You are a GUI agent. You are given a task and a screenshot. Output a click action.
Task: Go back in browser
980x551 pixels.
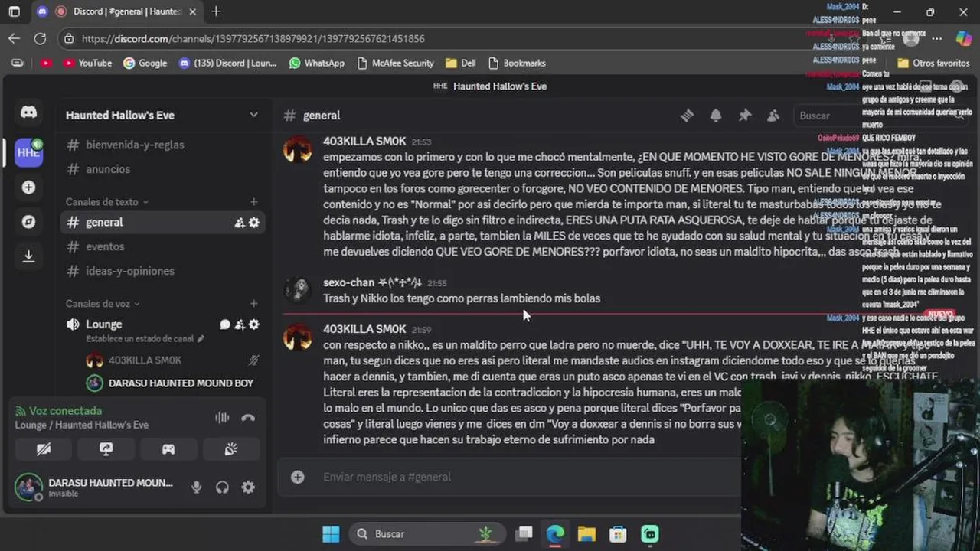15,38
